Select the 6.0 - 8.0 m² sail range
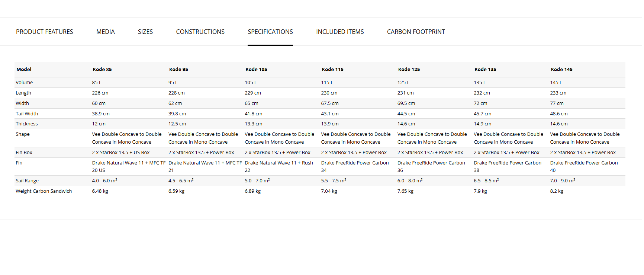Screen dimensions: 644x275 click(x=410, y=180)
